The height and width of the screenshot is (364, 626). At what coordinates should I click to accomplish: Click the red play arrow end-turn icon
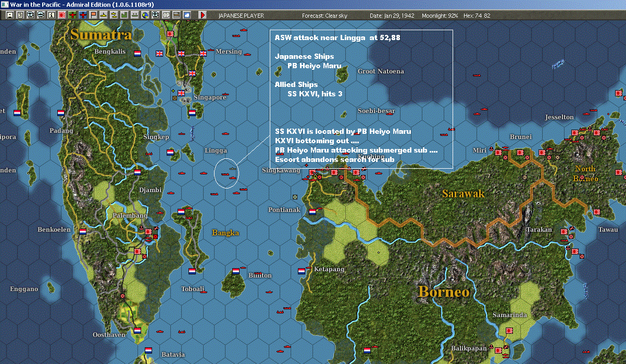point(203,15)
